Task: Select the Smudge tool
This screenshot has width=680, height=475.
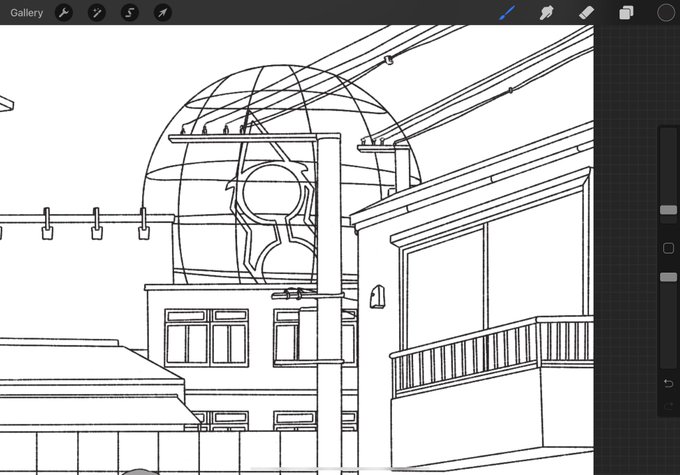Action: pos(546,13)
